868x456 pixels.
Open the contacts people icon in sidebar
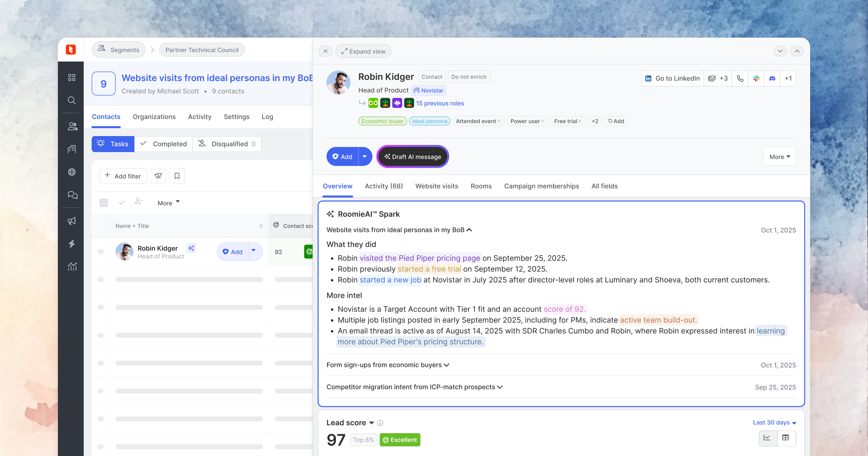72,126
